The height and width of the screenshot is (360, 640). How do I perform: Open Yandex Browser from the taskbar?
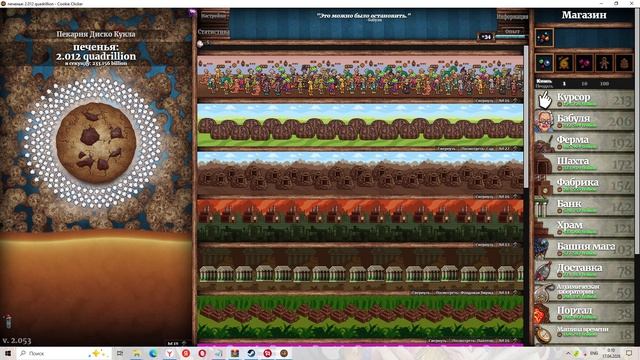tap(169, 353)
